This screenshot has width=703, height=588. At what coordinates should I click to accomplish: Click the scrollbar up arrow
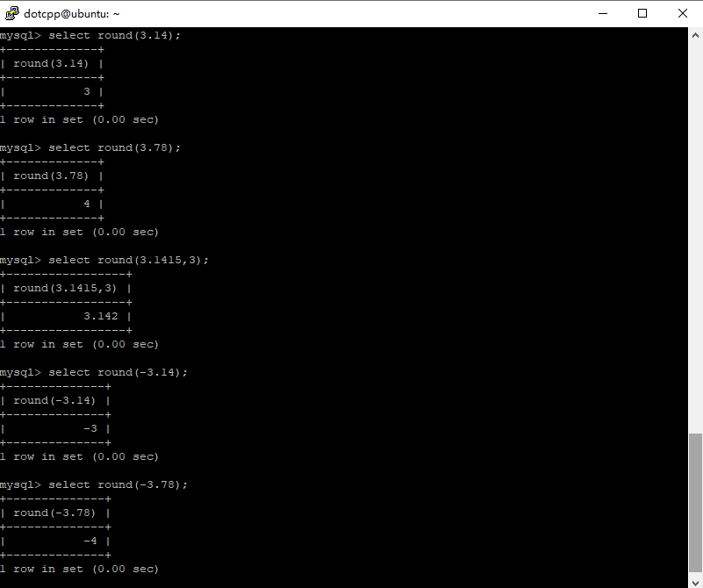click(695, 34)
